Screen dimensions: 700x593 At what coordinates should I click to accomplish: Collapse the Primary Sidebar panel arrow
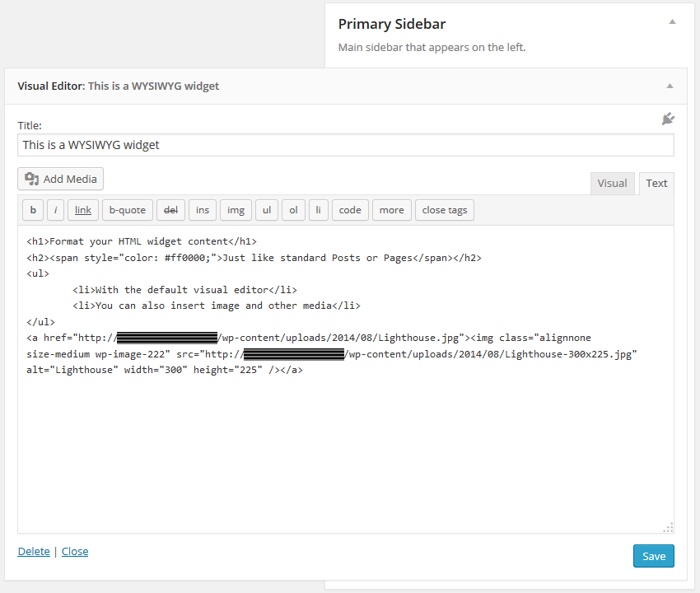click(672, 22)
